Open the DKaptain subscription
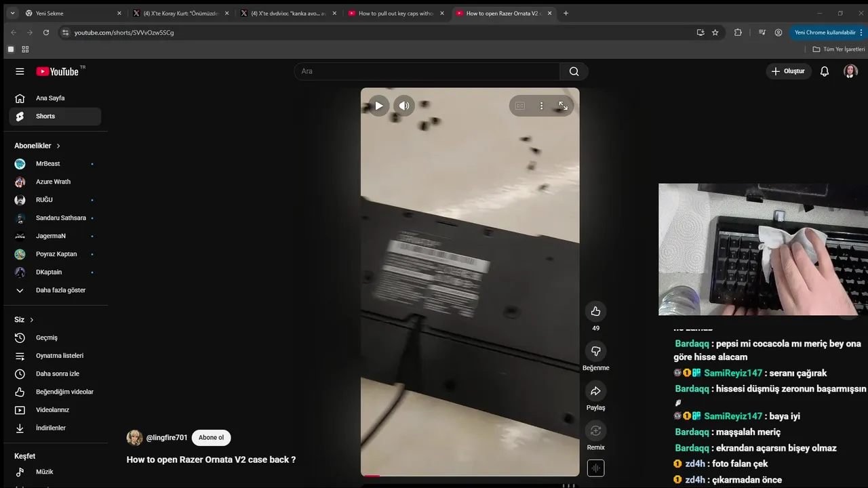The width and height of the screenshot is (868, 488). tap(55, 272)
